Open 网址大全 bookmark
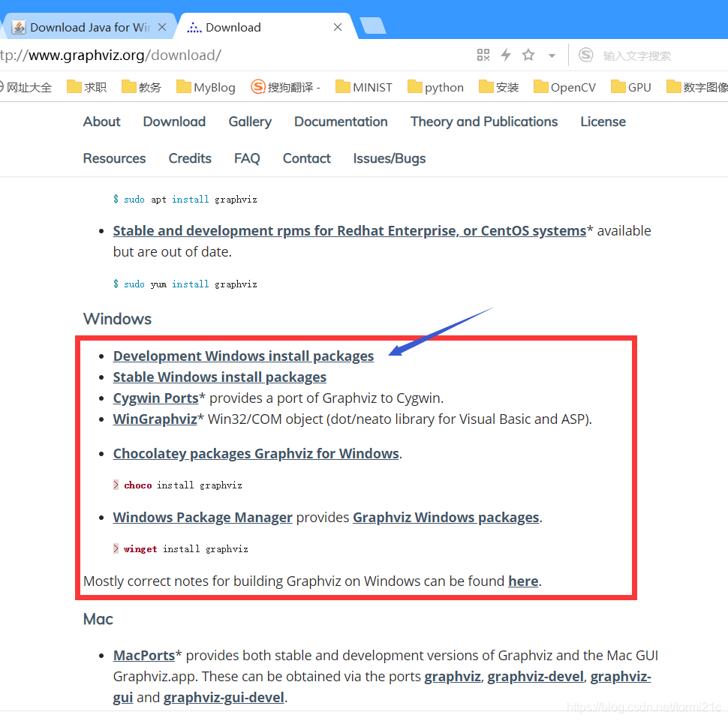Image resolution: width=728 pixels, height=721 pixels. coord(26,87)
